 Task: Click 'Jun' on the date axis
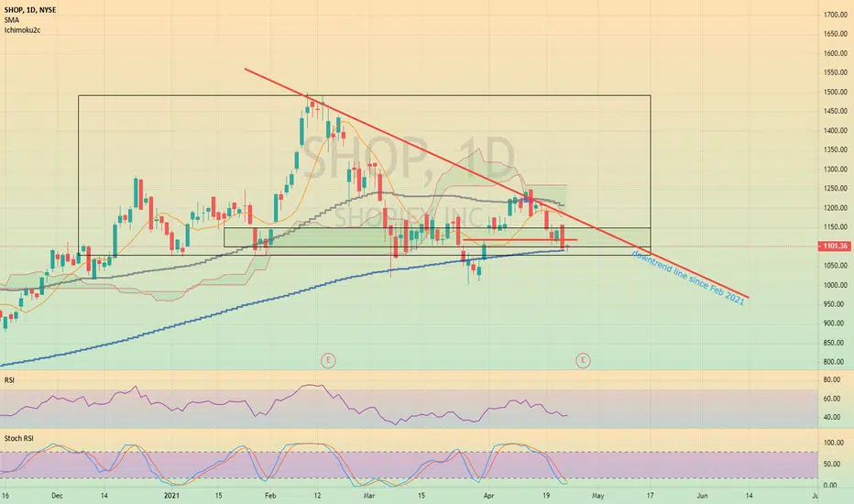(x=702, y=496)
